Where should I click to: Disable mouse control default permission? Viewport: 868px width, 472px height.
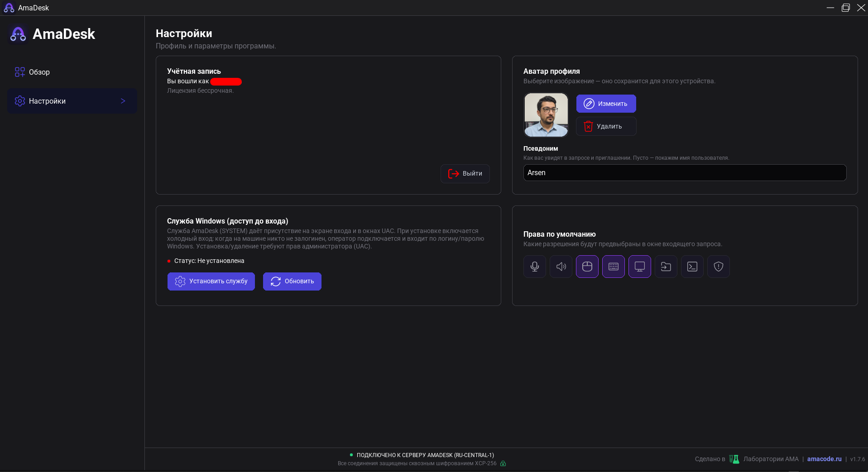click(x=587, y=267)
